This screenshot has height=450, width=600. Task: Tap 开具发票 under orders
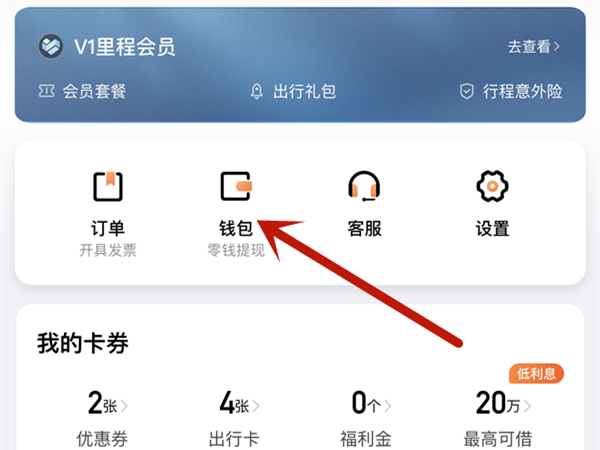(x=108, y=250)
